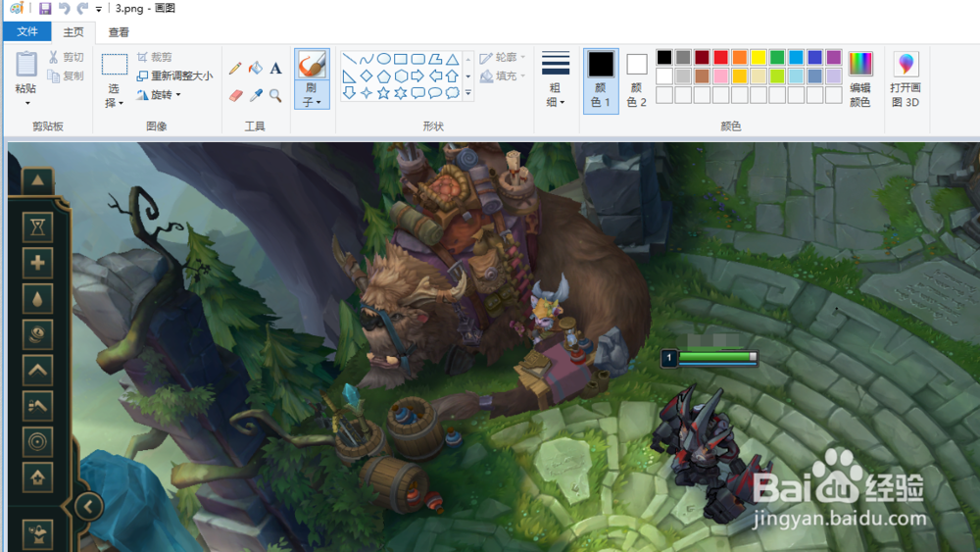Click plus icon in game sidebar
The image size is (980, 552).
[x=37, y=263]
